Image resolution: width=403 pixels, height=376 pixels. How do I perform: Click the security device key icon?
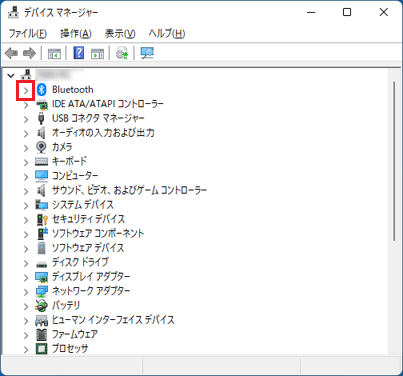coord(41,219)
